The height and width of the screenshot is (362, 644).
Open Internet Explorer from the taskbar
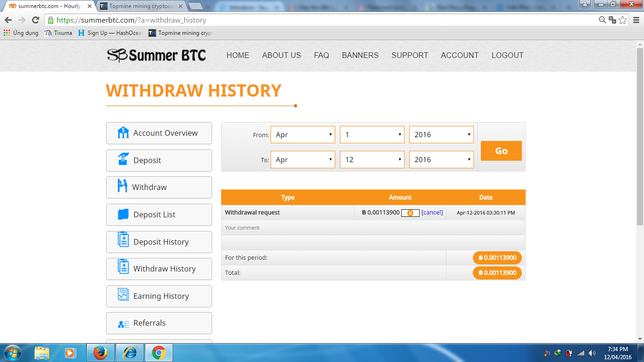tap(130, 353)
